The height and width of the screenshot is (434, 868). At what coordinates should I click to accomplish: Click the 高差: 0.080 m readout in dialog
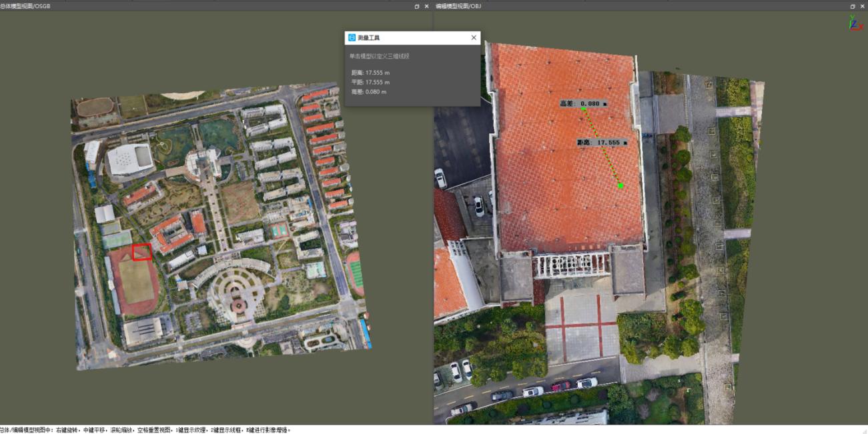pyautogui.click(x=368, y=92)
